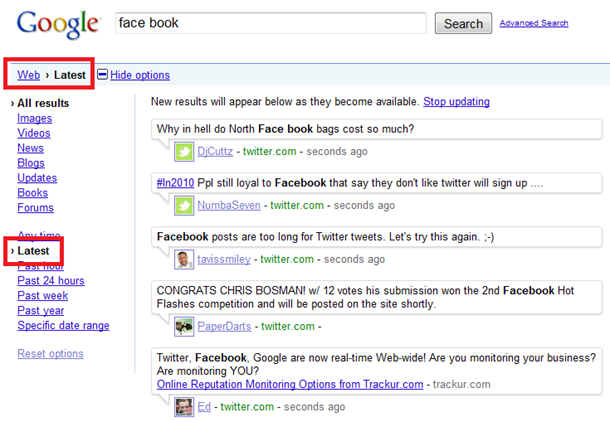Click Stop updating link

[456, 102]
